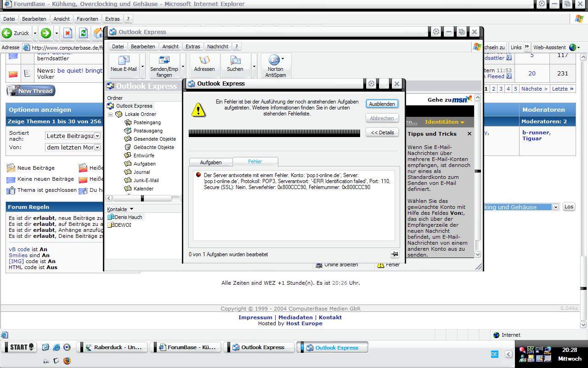Click the << Details button
588x368 pixels.
point(382,132)
